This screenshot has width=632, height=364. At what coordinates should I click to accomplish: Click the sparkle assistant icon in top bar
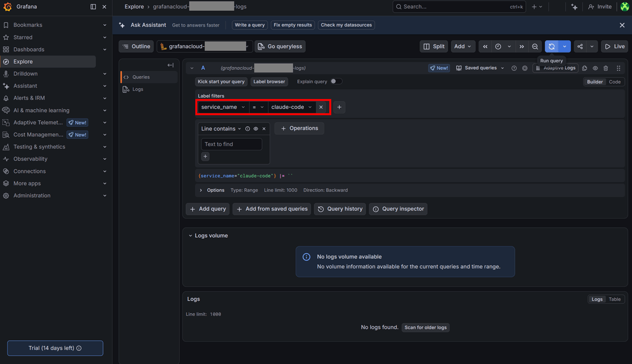(x=574, y=7)
